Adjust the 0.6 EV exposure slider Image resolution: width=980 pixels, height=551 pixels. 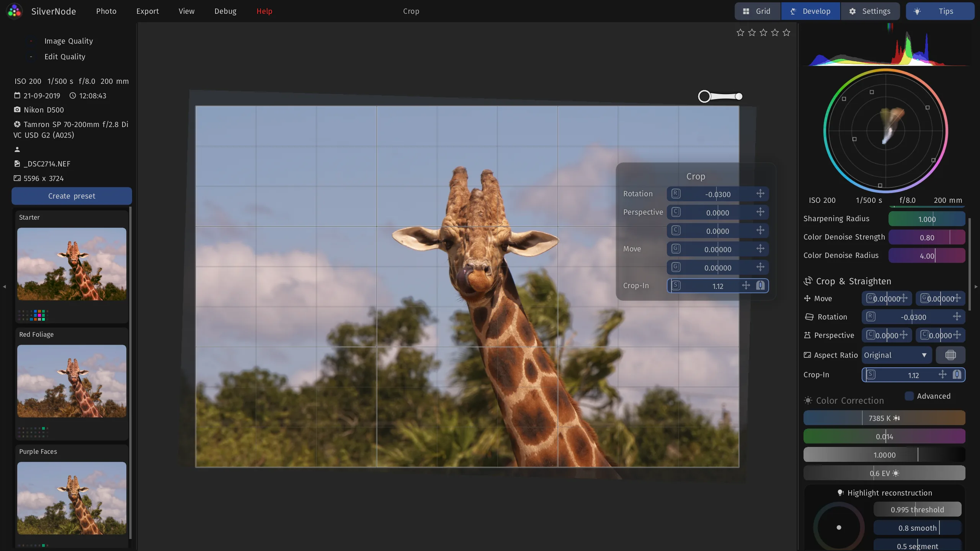[884, 473]
